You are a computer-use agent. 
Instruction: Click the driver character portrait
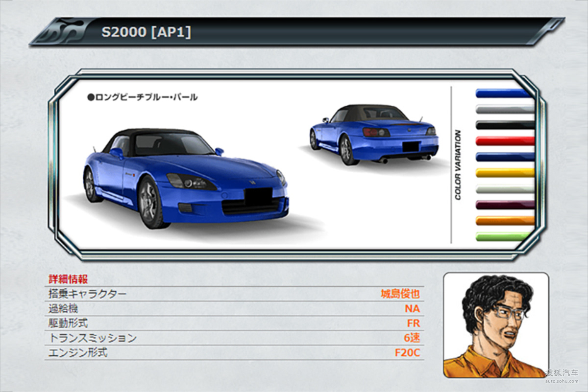tap(496, 325)
